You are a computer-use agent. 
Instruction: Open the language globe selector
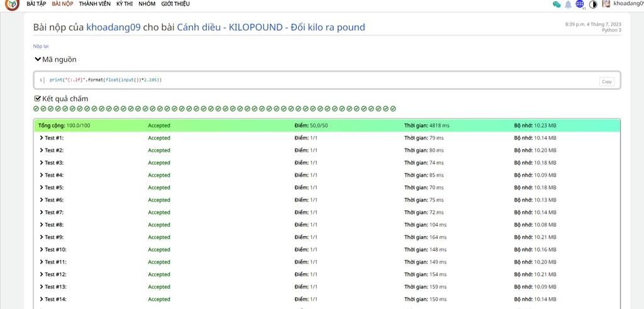click(x=580, y=4)
